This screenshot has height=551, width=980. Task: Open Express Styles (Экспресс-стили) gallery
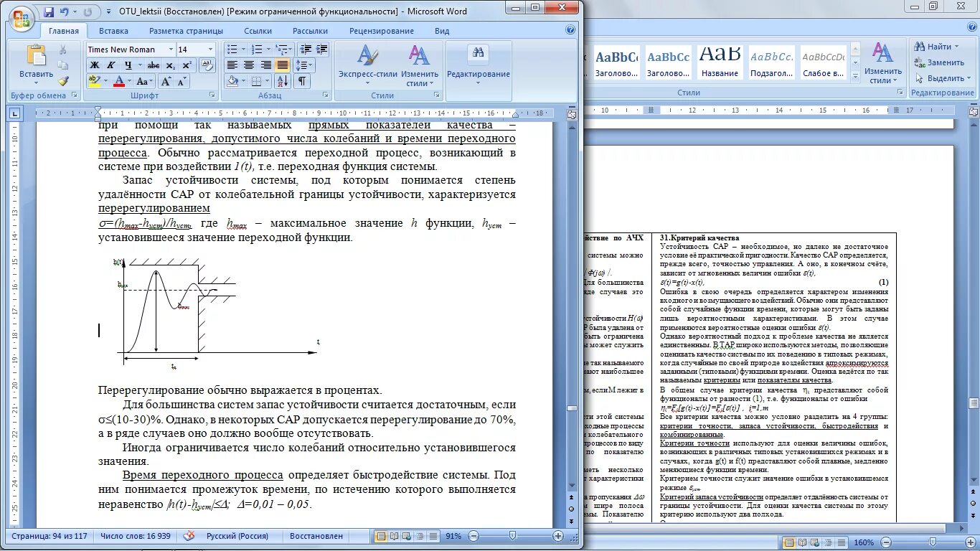pyautogui.click(x=367, y=65)
